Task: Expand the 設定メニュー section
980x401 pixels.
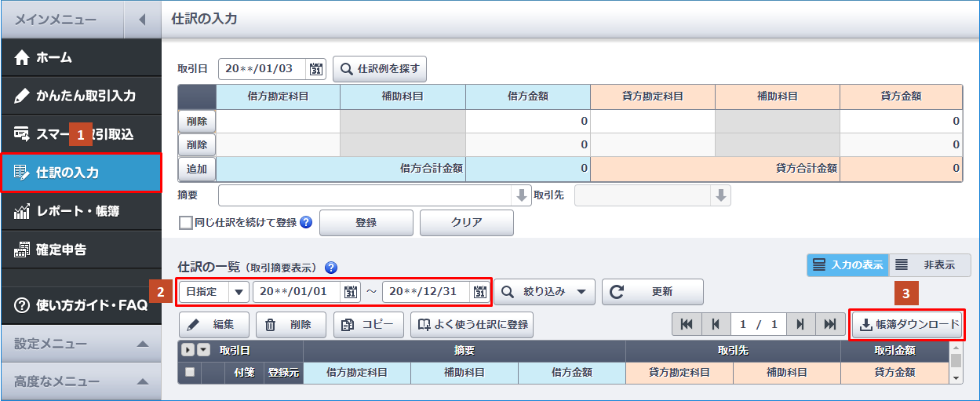Action: click(x=142, y=344)
